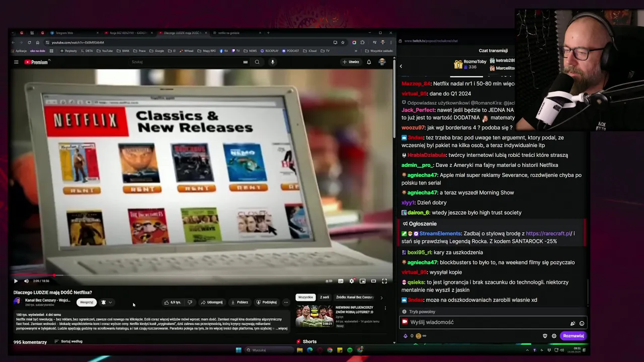
Task: Seek on the red video progress bar
Action: (x=201, y=276)
